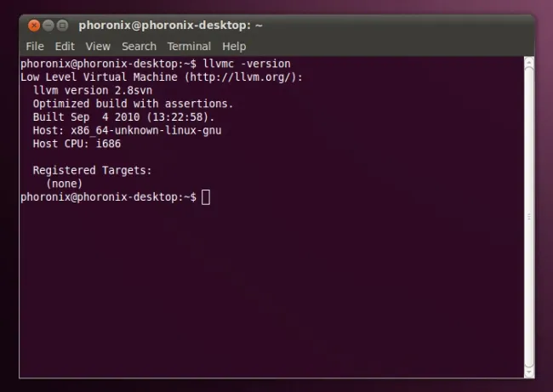
Task: Click the scrollbar down arrow
Action: point(528,372)
